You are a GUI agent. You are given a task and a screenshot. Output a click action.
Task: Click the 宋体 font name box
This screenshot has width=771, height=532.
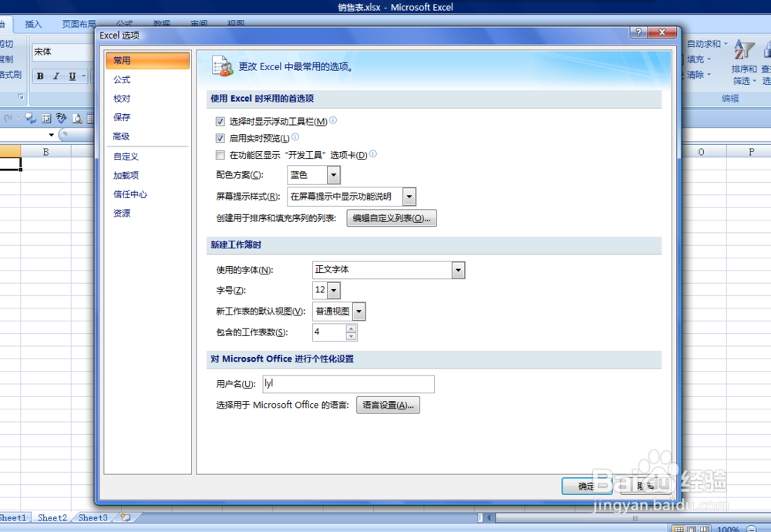(x=63, y=52)
